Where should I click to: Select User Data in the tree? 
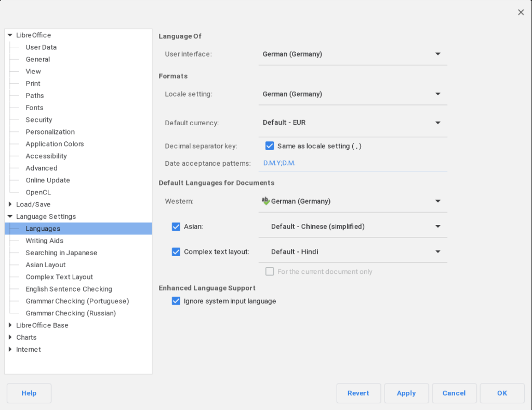[x=41, y=47]
